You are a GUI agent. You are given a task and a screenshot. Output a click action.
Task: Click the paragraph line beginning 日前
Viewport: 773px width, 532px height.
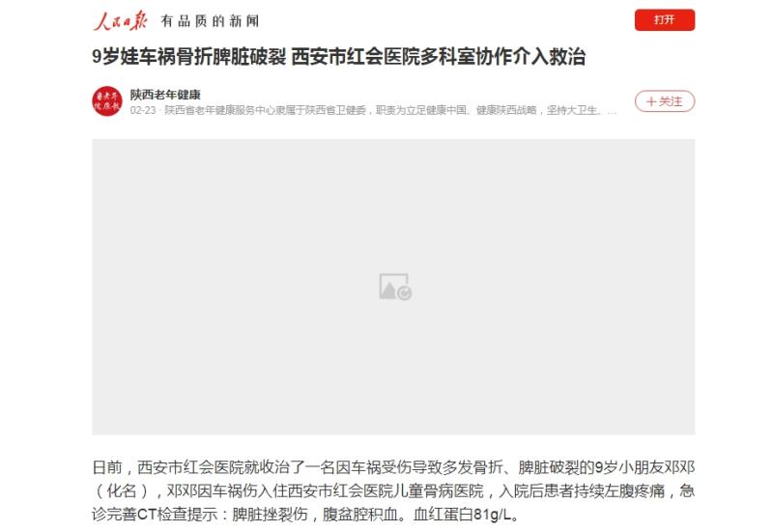pyautogui.click(x=393, y=467)
